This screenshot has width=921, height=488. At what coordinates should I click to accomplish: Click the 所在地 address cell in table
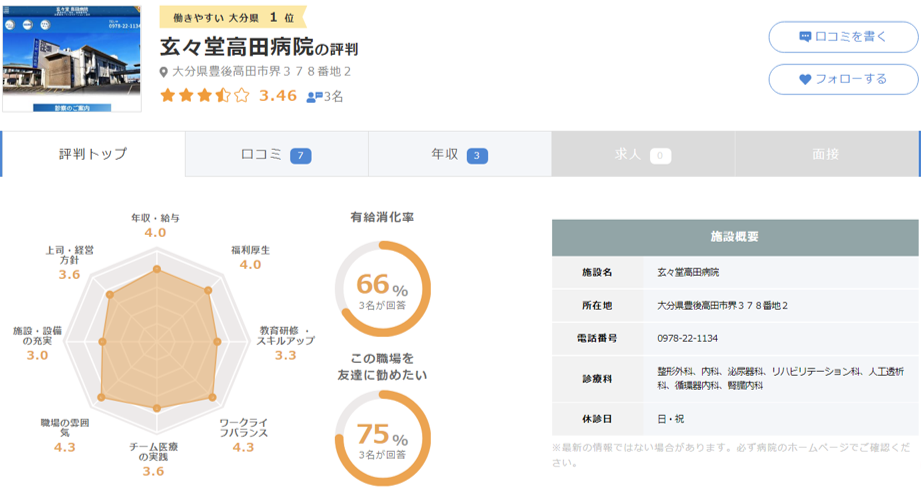click(x=781, y=305)
